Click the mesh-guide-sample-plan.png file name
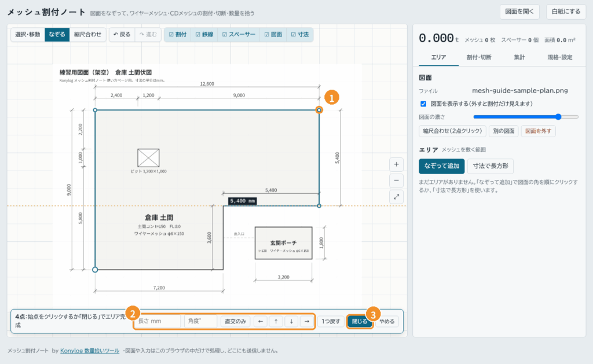 point(519,91)
